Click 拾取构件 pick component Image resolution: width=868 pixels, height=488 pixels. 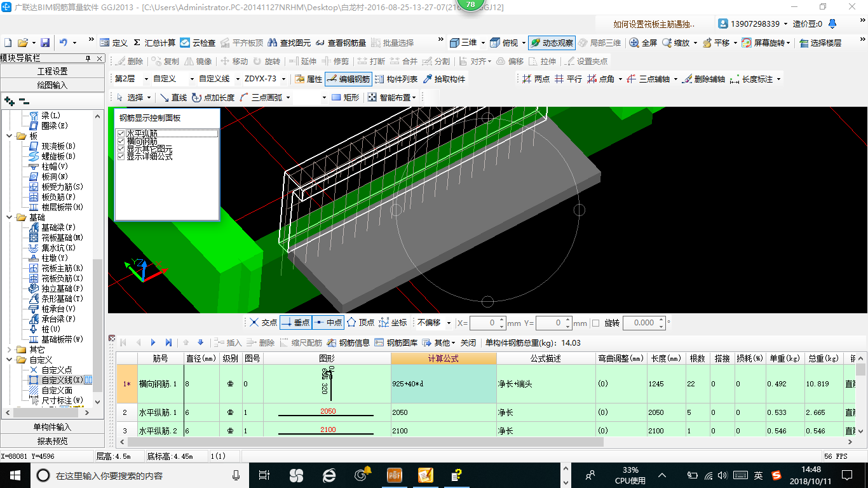click(444, 79)
